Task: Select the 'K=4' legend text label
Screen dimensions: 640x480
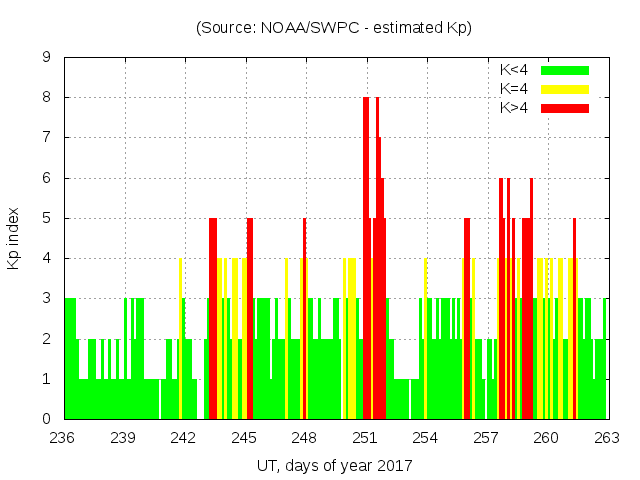Action: pyautogui.click(x=514, y=89)
